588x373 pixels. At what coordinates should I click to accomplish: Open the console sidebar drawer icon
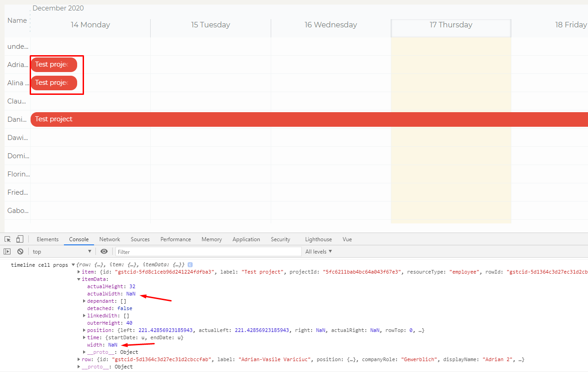(7, 251)
